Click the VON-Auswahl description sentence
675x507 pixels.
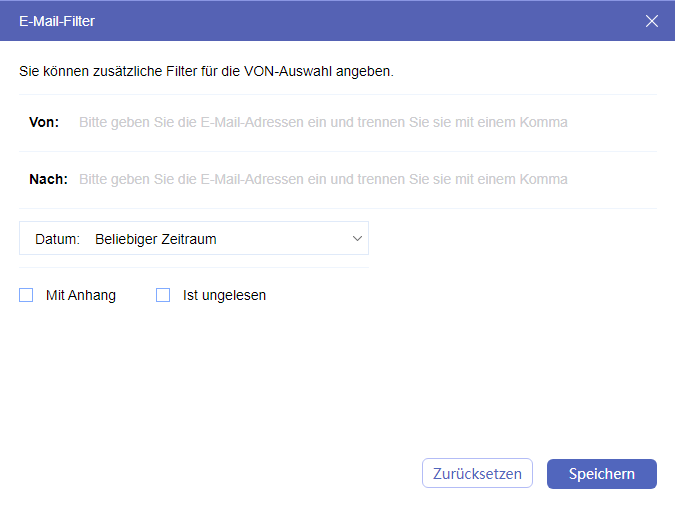[206, 72]
